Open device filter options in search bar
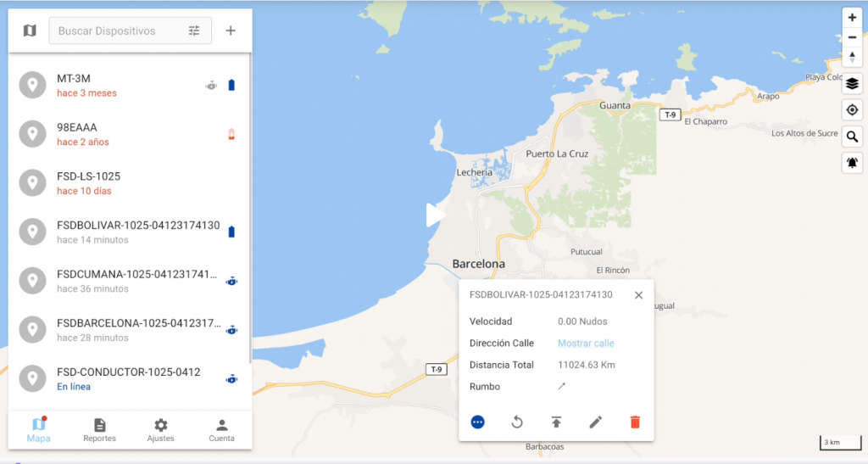Viewport: 868px width, 464px height. 194,31
